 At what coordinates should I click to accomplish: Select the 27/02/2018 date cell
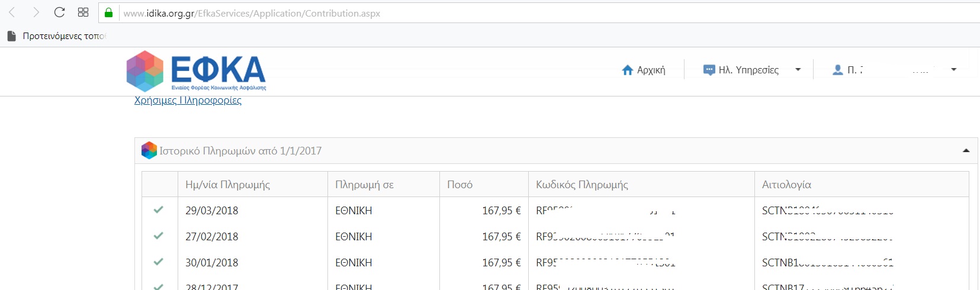(212, 237)
